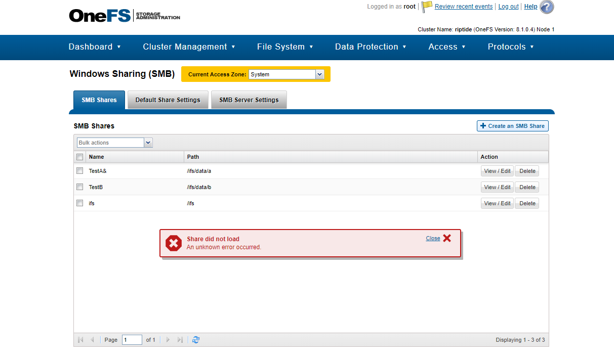
Task: Follow the Review recent events link
Action: click(x=463, y=6)
